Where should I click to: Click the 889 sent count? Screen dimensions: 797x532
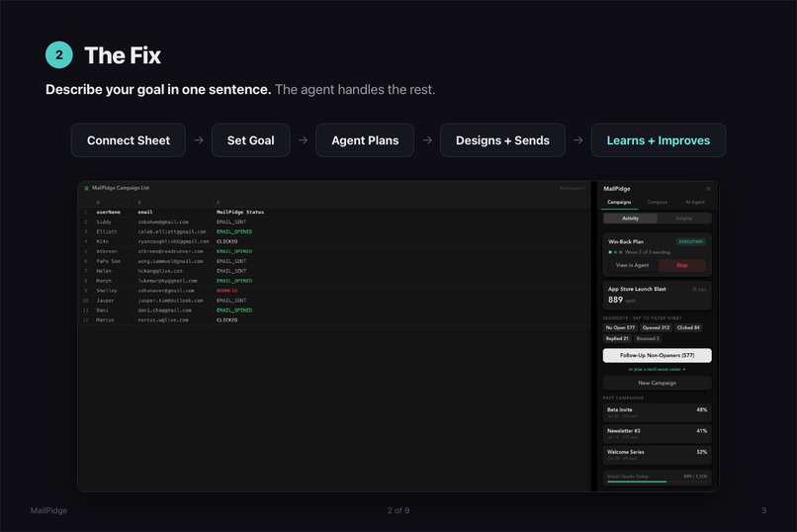621,300
